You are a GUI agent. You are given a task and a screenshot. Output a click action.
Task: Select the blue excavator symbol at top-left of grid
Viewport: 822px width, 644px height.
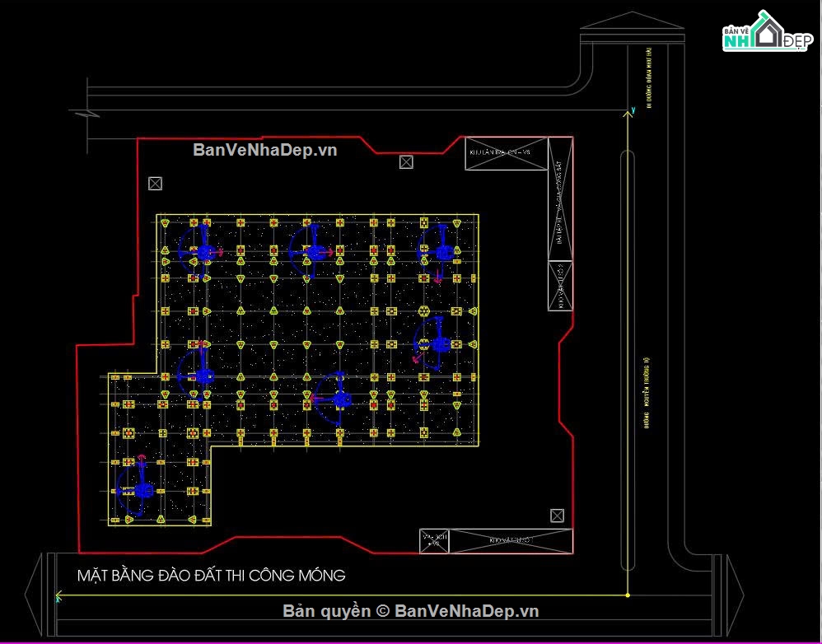(199, 251)
